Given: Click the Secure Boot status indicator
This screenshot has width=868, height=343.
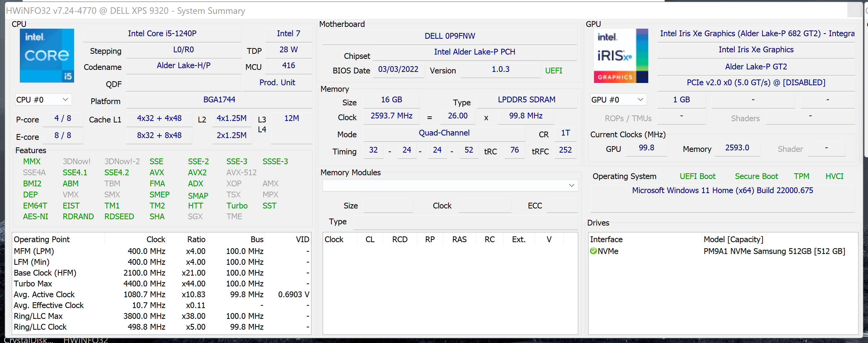Looking at the screenshot, I should tap(756, 176).
